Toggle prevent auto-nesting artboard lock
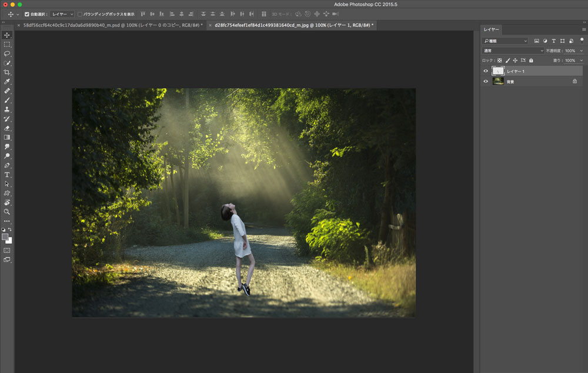Image resolution: width=588 pixels, height=373 pixels. pyautogui.click(x=523, y=61)
